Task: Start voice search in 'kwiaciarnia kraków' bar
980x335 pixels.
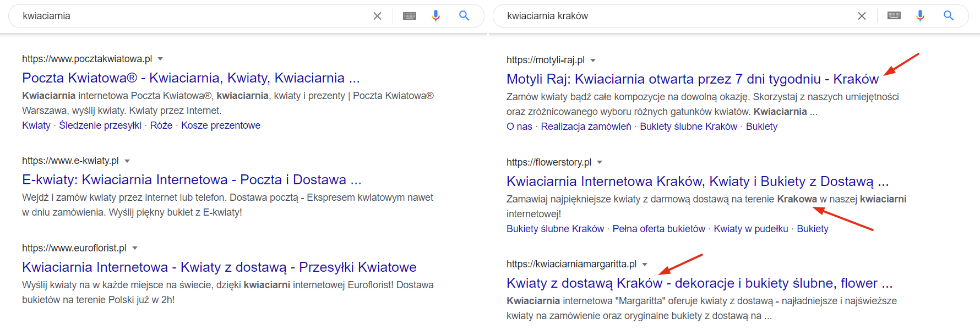Action: tap(920, 16)
